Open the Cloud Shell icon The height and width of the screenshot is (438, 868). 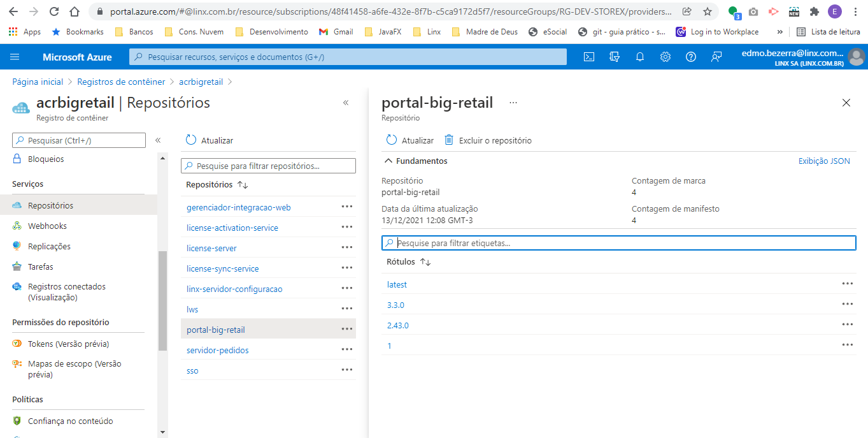tap(589, 57)
